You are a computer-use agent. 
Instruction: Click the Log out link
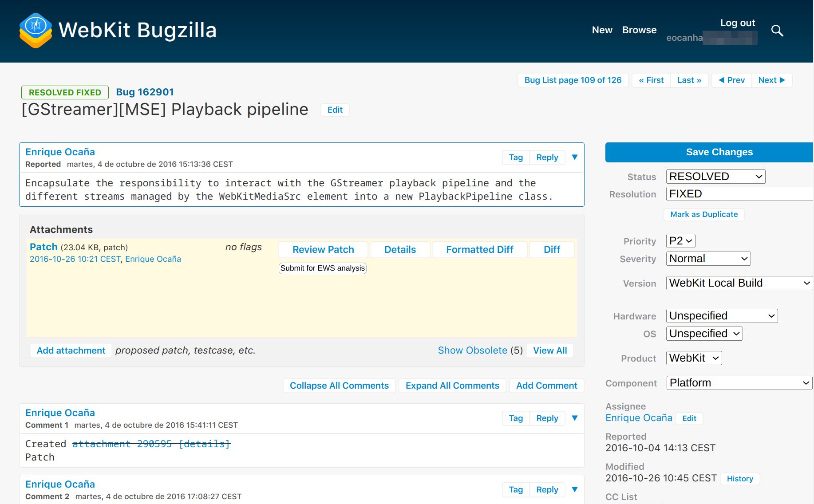(x=737, y=23)
